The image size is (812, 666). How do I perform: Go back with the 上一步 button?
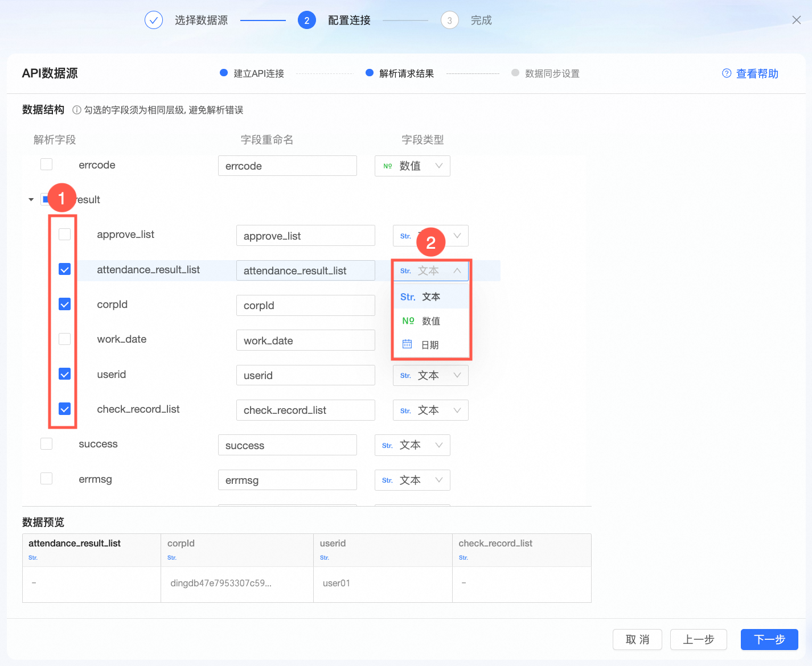click(699, 639)
